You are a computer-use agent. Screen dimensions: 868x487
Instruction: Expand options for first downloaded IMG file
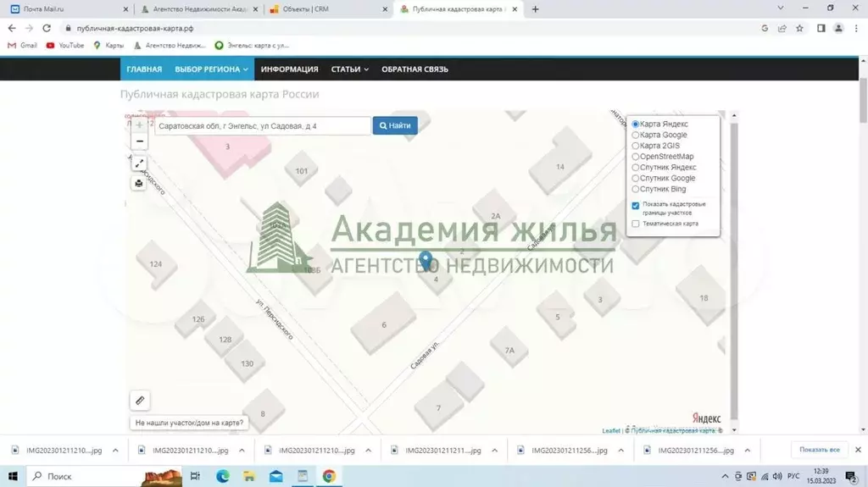tap(115, 451)
